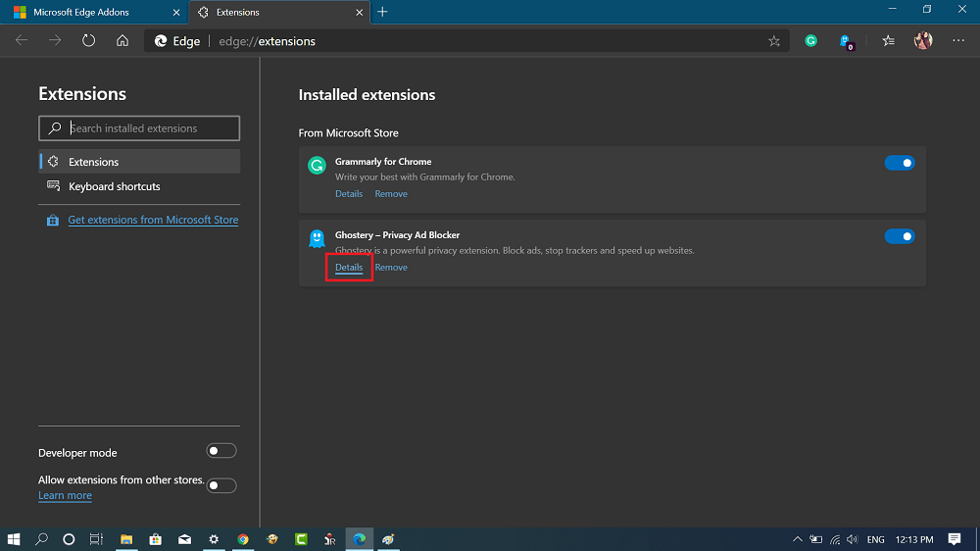Image resolution: width=980 pixels, height=551 pixels.
Task: Open Get extensions from Microsoft Store link
Action: point(153,221)
